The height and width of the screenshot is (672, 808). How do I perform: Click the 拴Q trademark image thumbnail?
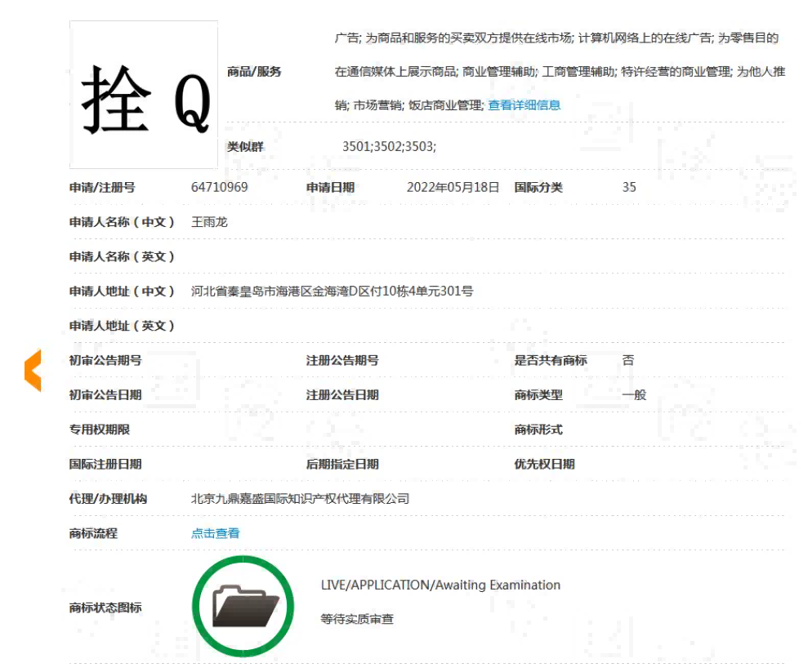pyautogui.click(x=144, y=95)
